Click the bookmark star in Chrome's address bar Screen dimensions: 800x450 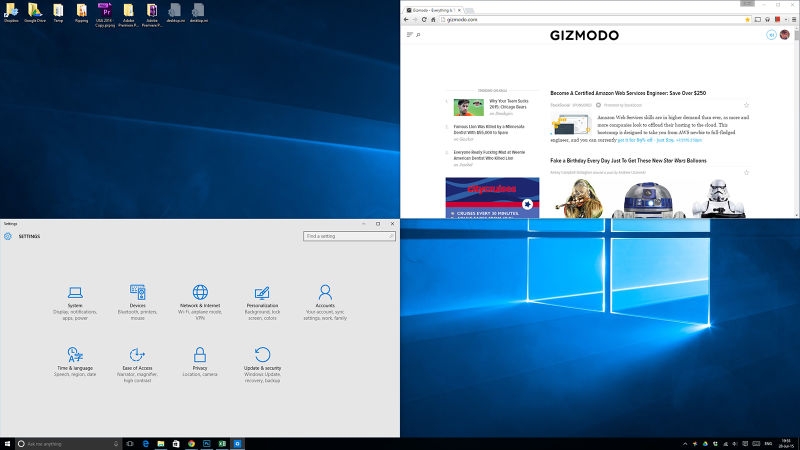747,19
